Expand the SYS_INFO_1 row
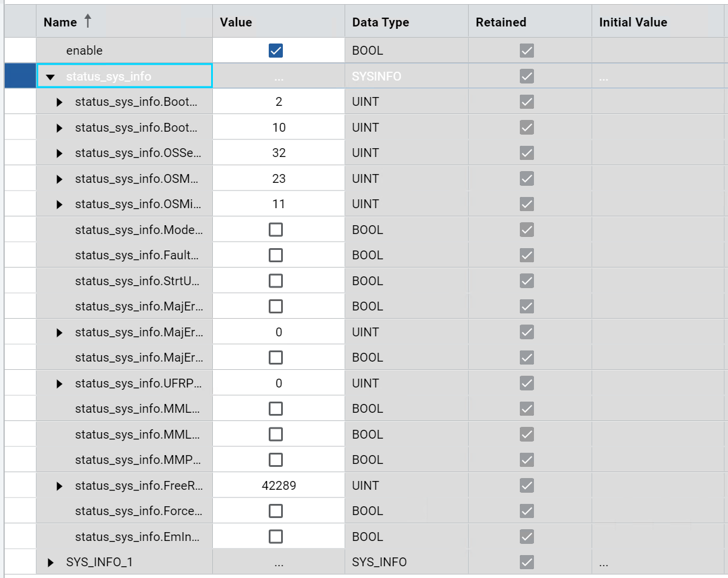This screenshot has width=728, height=578. [51, 563]
